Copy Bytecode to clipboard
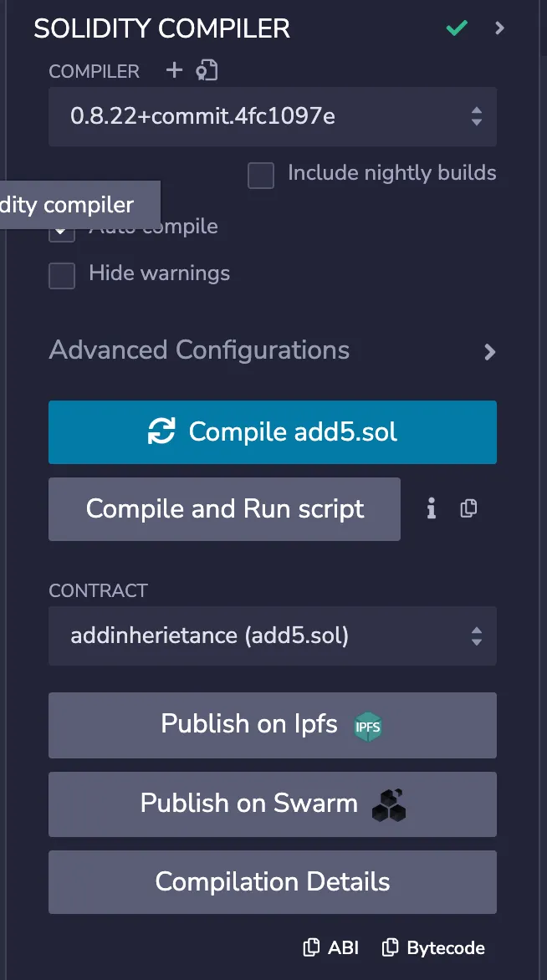 (433, 947)
